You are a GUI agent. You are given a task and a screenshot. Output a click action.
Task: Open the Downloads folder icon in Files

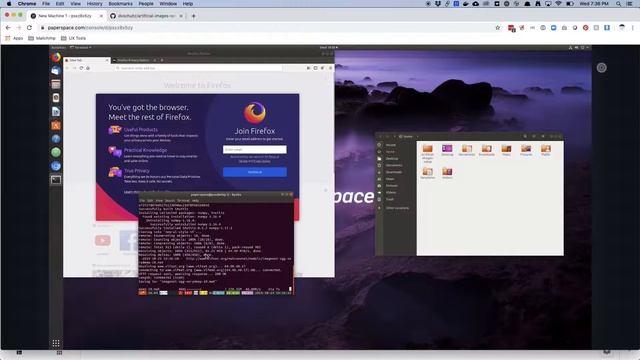(487, 150)
